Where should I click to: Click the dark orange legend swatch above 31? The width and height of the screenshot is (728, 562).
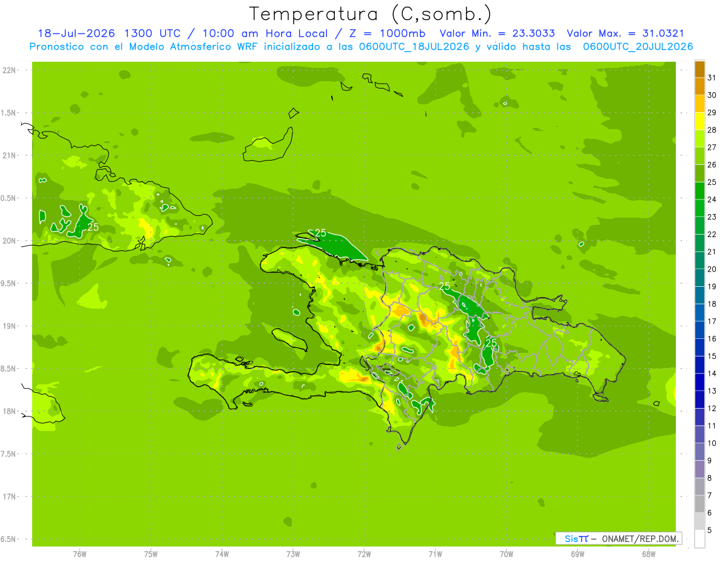[x=699, y=69]
